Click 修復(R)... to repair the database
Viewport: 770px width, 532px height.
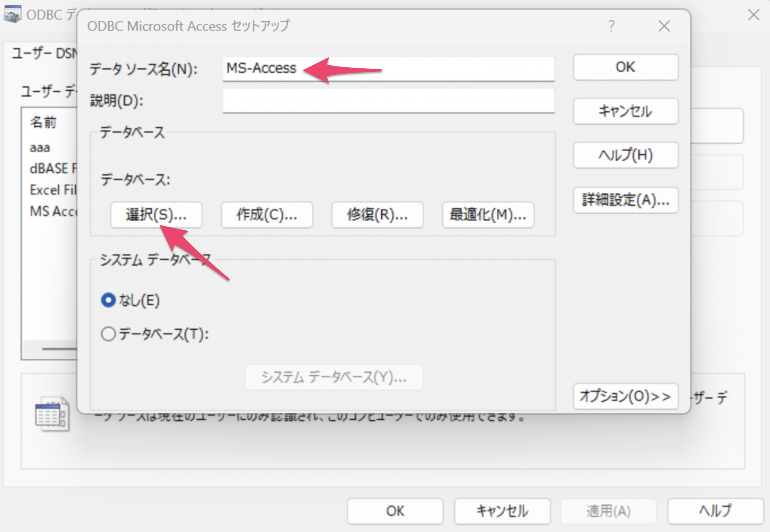pyautogui.click(x=377, y=215)
